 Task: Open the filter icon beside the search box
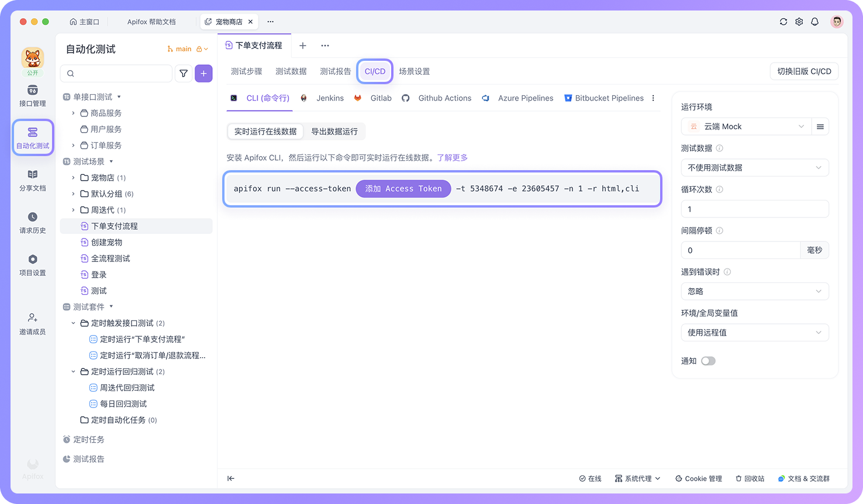tap(184, 73)
